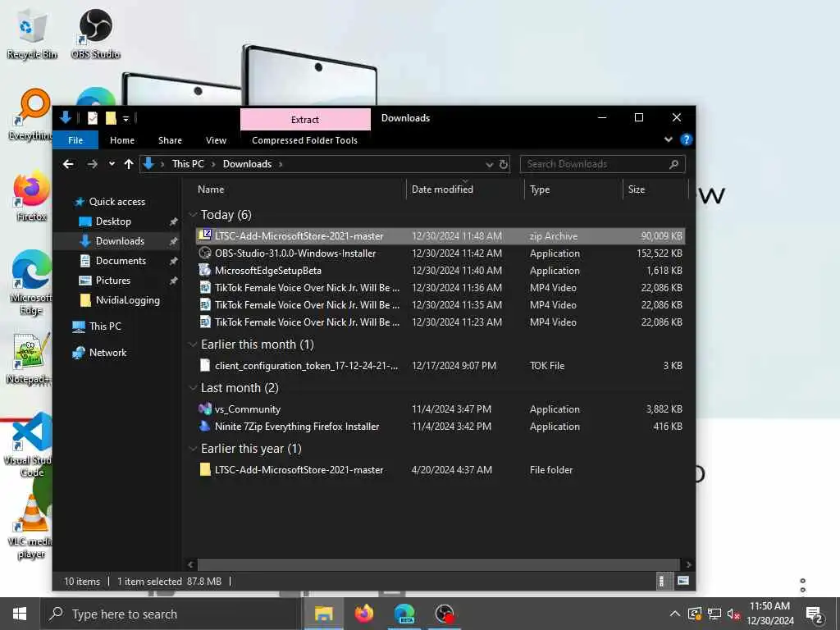
Task: Collapse the Last month (2) group
Action: pos(193,388)
